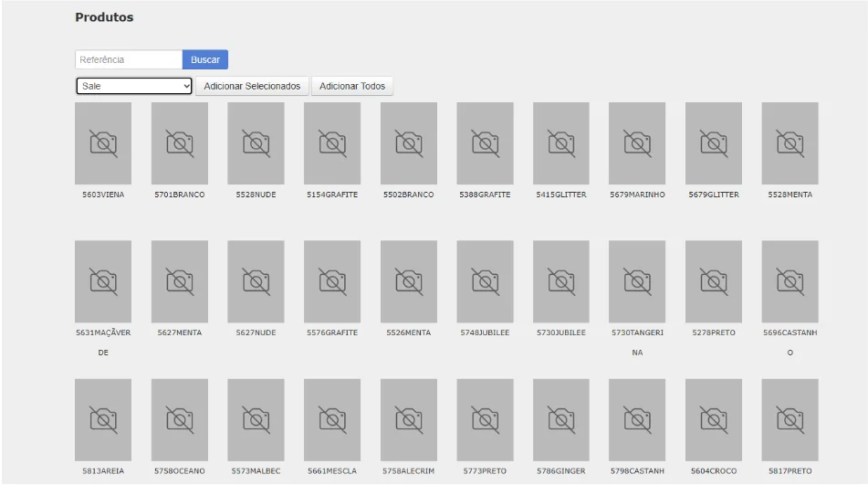Select product thumbnail 5696CASTANHO

(790, 281)
